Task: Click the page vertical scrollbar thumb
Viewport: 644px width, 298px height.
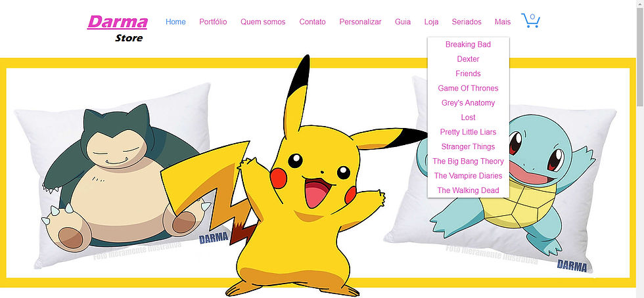Action: [640, 58]
